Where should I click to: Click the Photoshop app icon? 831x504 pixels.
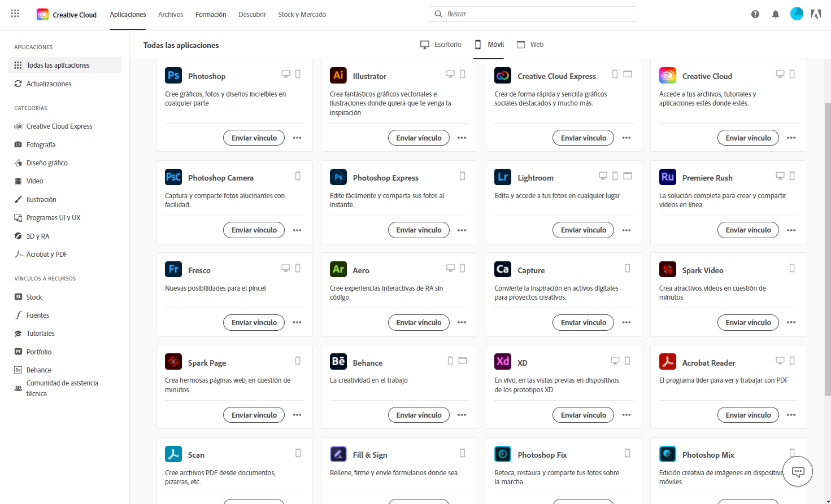[173, 75]
